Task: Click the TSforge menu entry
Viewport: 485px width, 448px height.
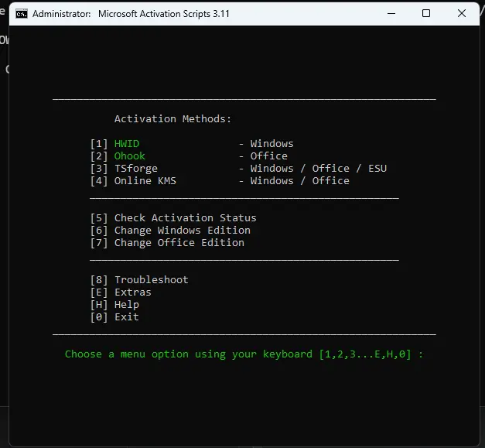Action: [136, 169]
